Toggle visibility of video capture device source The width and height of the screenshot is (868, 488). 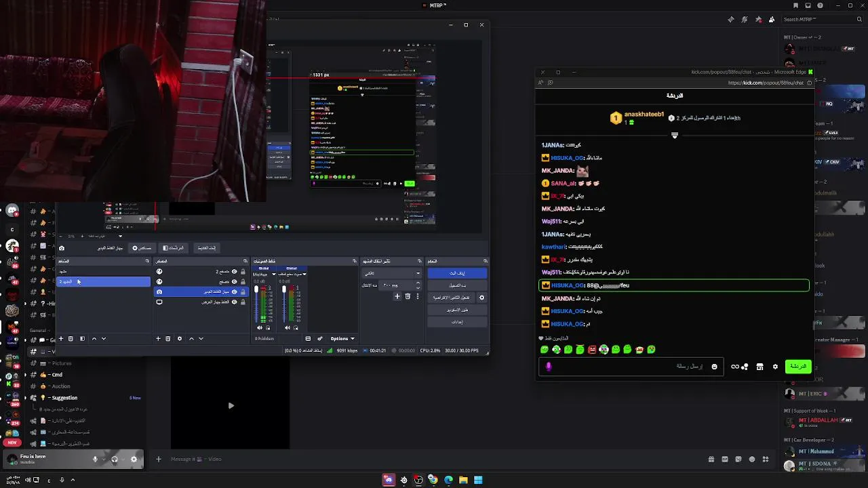pos(234,291)
